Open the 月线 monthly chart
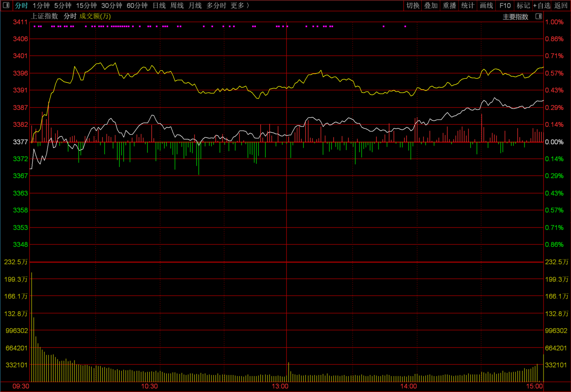Image resolution: width=571 pixels, height=392 pixels. (195, 5)
